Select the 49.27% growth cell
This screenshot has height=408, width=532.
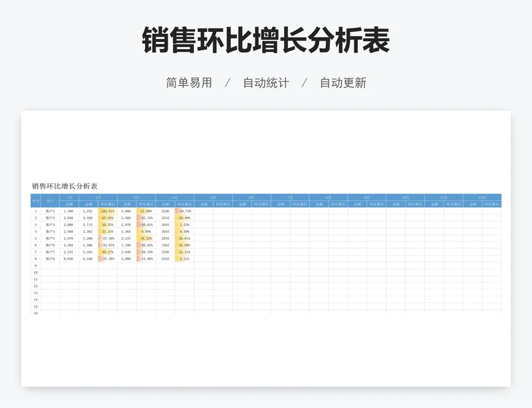click(x=108, y=252)
